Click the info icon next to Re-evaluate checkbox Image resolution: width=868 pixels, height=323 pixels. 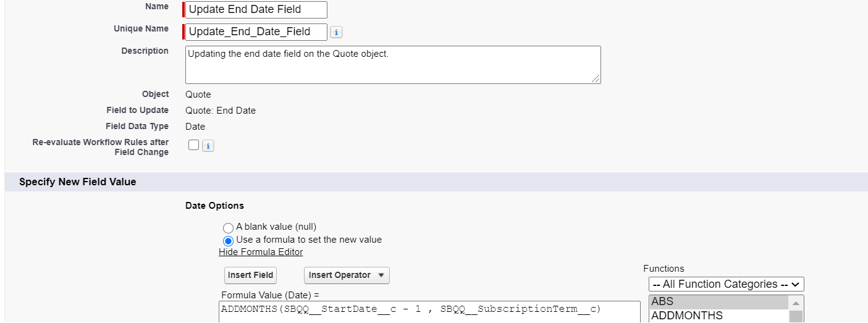point(208,146)
